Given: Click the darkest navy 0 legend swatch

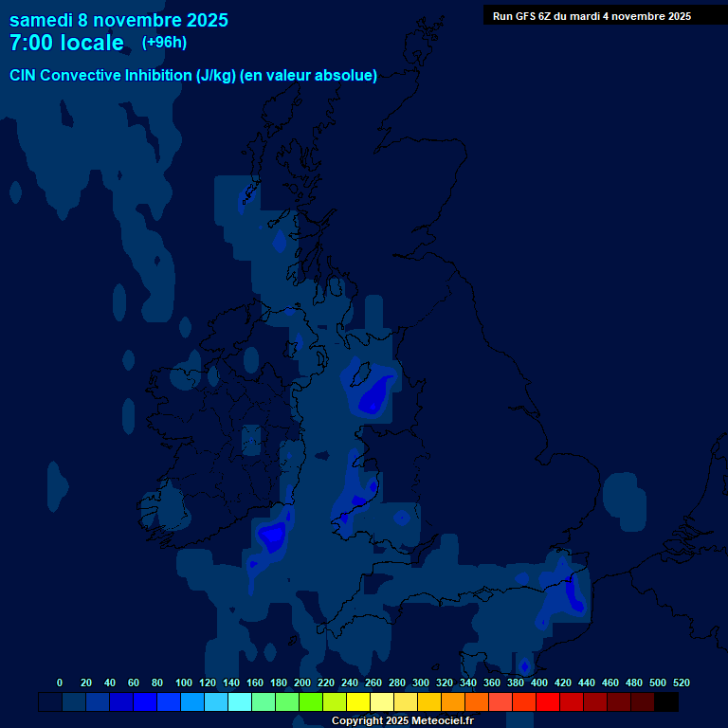Looking at the screenshot, I should click(x=50, y=702).
